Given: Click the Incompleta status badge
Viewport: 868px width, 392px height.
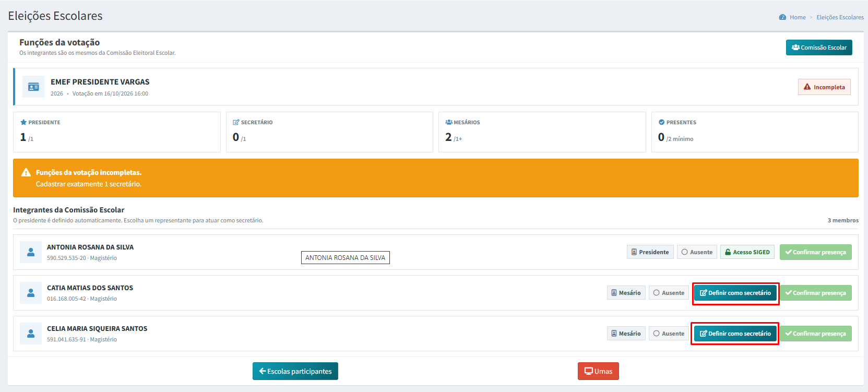Looking at the screenshot, I should (824, 87).
